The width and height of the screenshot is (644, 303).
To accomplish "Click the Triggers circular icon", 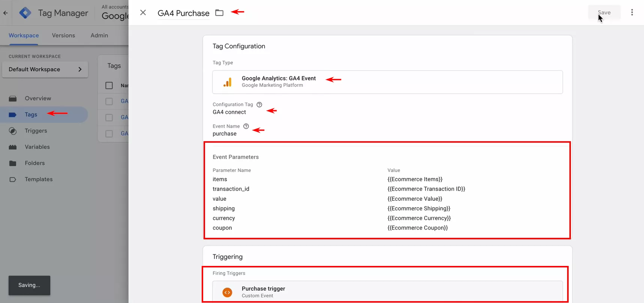I will (x=13, y=131).
